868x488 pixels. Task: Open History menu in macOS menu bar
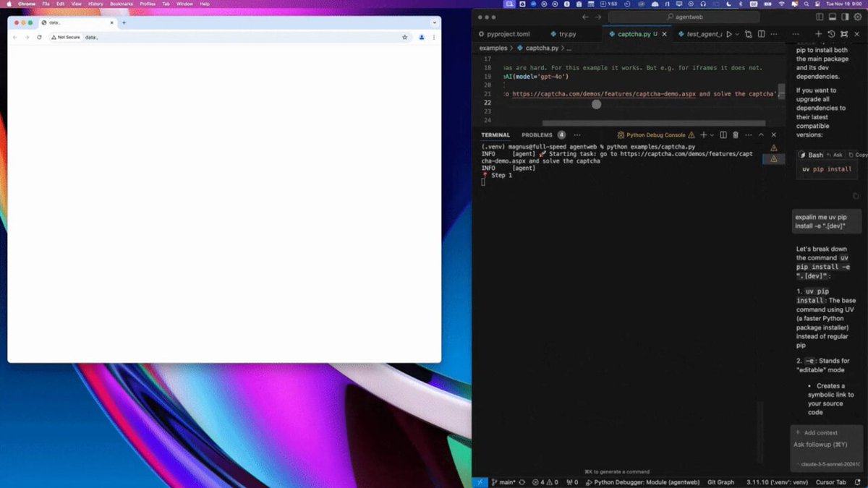tap(95, 4)
